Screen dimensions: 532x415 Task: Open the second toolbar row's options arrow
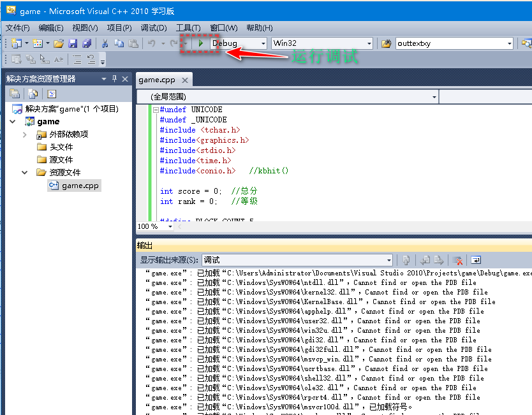103,62
